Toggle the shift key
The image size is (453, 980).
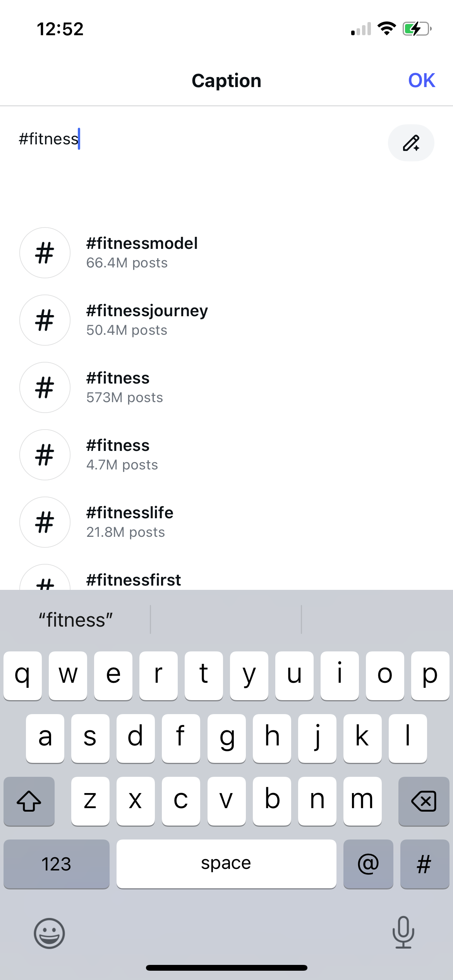29,801
